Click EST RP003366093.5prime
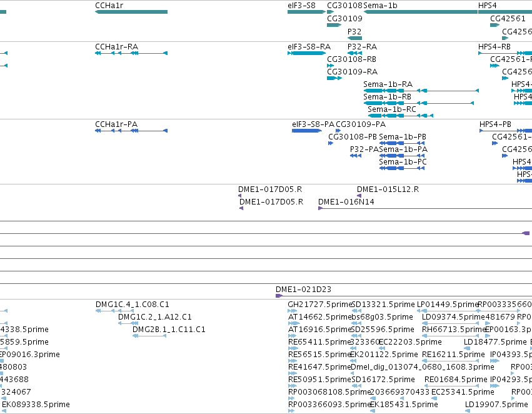532x414 pixels. (291, 411)
